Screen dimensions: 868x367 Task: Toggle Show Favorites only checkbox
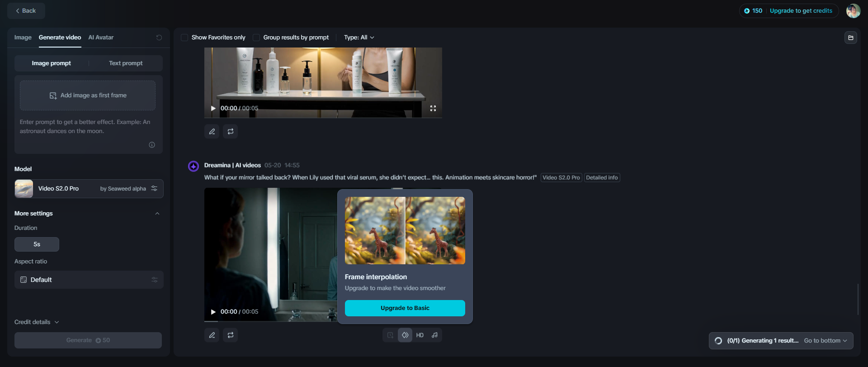[184, 38]
